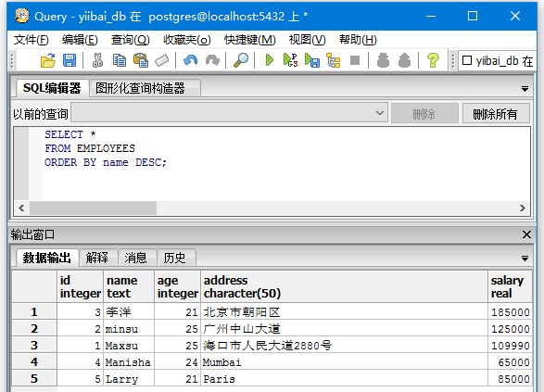The image size is (544, 392).
Task: Click the Paste clipboard icon
Action: tap(141, 61)
